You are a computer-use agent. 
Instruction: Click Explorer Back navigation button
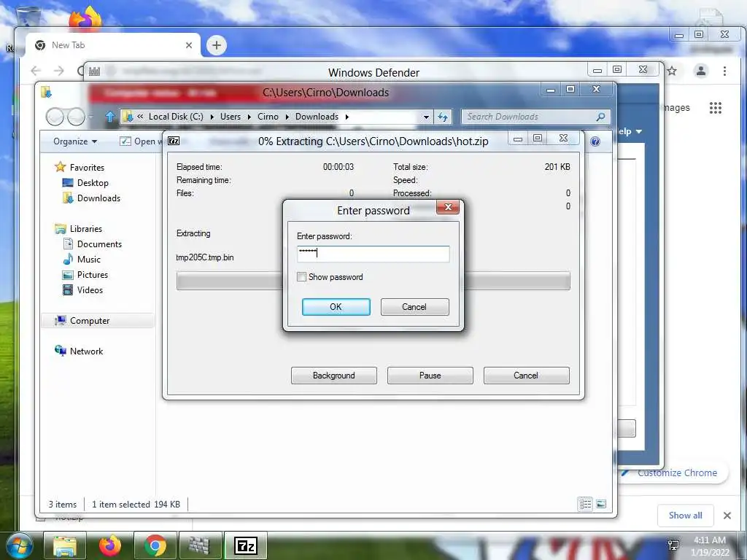pos(55,116)
